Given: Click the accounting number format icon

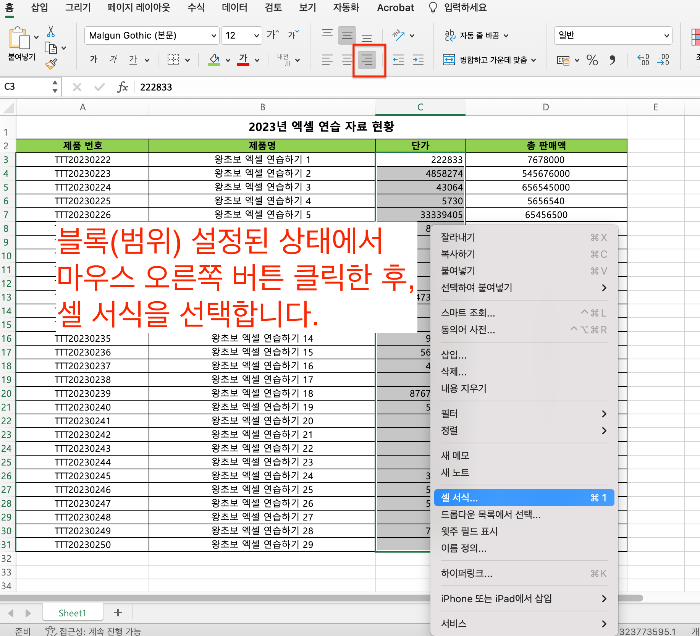Looking at the screenshot, I should (563, 60).
